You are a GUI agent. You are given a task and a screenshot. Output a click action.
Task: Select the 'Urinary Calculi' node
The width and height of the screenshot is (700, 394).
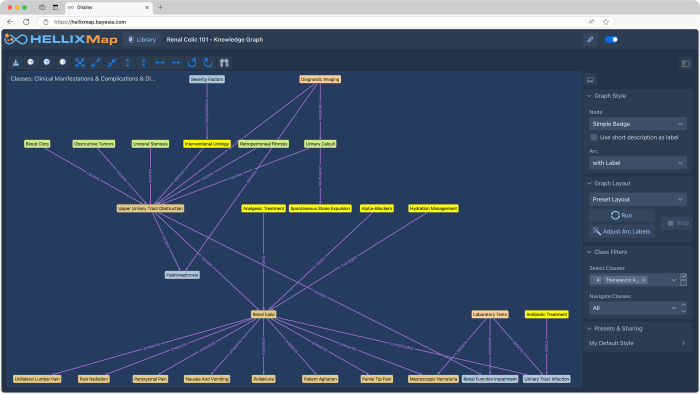[320, 144]
